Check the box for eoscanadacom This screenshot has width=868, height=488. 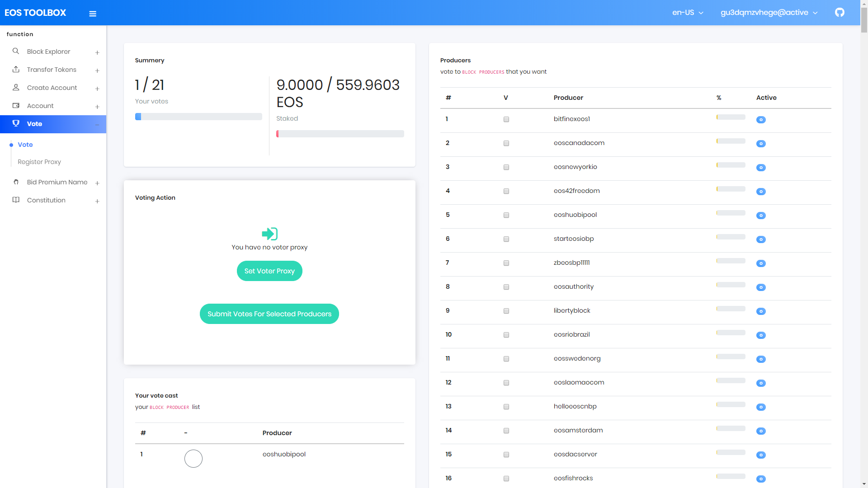[506, 143]
